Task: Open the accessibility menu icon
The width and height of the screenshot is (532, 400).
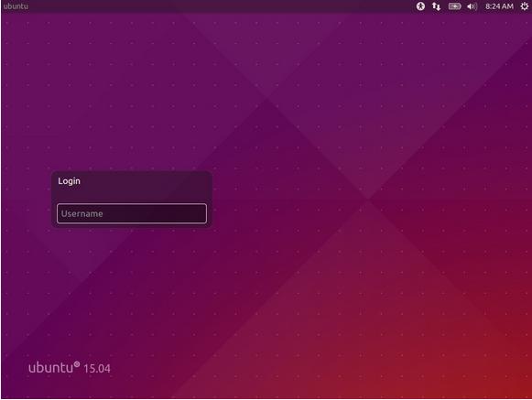Action: pos(420,6)
